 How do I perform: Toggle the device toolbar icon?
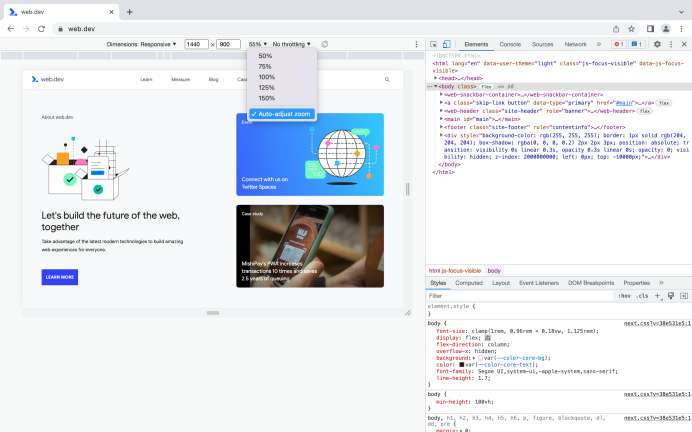pyautogui.click(x=447, y=44)
